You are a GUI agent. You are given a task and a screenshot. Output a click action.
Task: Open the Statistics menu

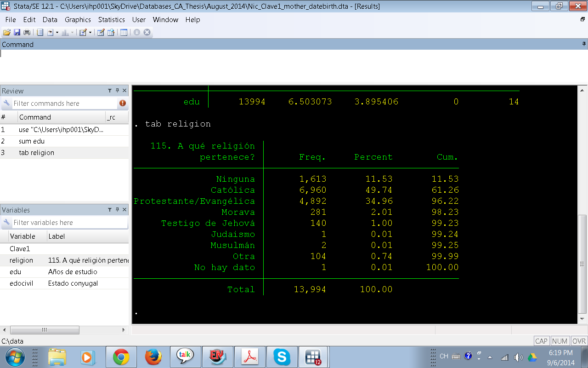tap(112, 20)
